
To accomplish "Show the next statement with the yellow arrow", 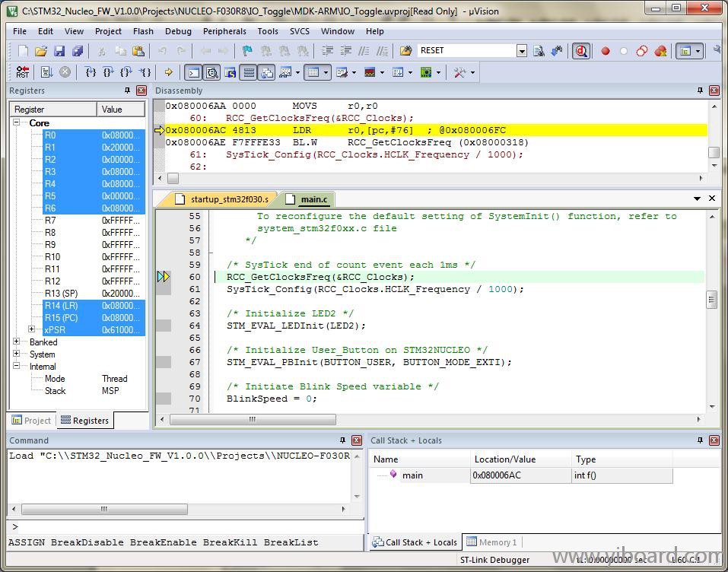I will point(169,72).
